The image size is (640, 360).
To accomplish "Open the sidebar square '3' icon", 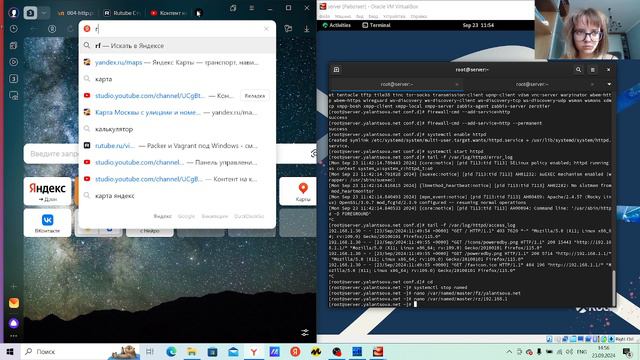I will point(13,79).
